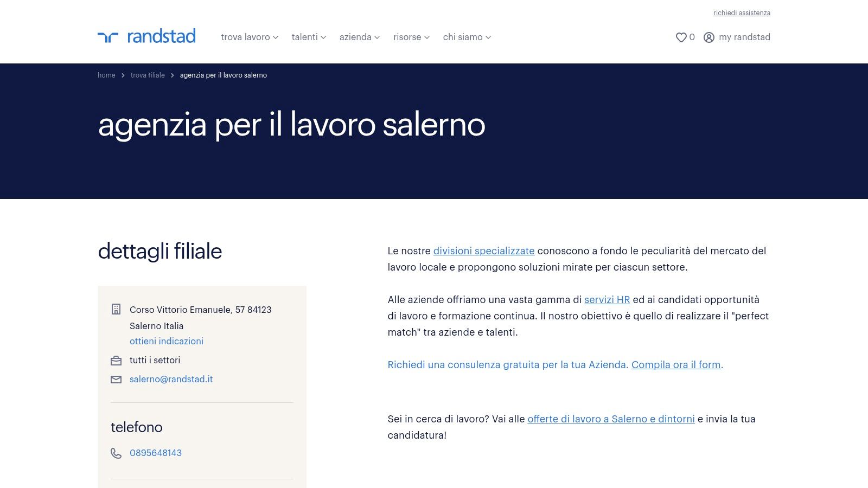Image resolution: width=868 pixels, height=488 pixels.
Task: Click agenzia per il lavoro salerno breadcrumb
Action: [x=224, y=75]
